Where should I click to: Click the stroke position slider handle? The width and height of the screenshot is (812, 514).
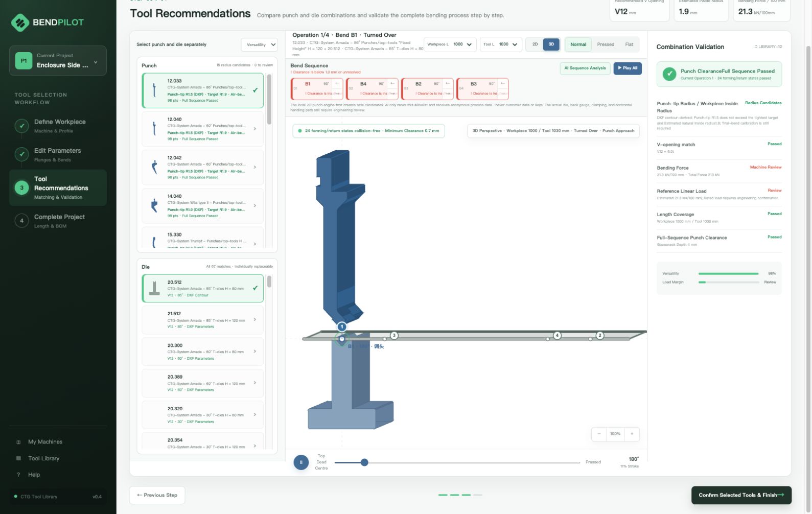[x=364, y=462]
